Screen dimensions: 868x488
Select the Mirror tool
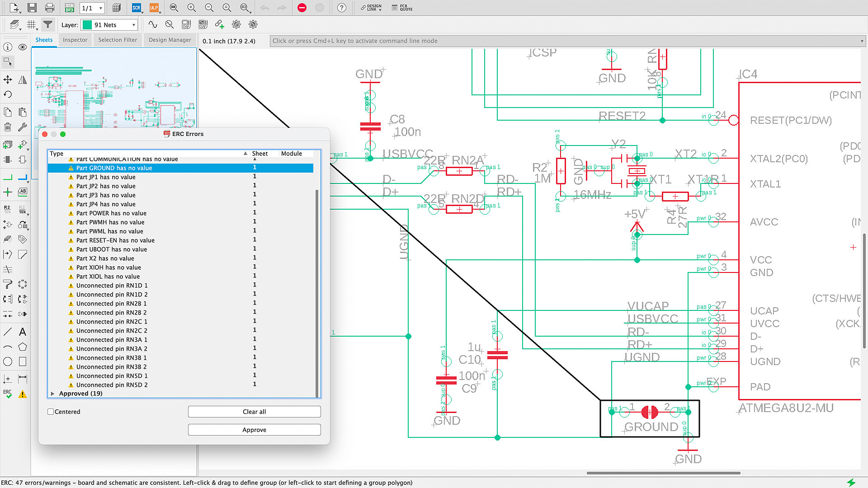click(x=23, y=80)
